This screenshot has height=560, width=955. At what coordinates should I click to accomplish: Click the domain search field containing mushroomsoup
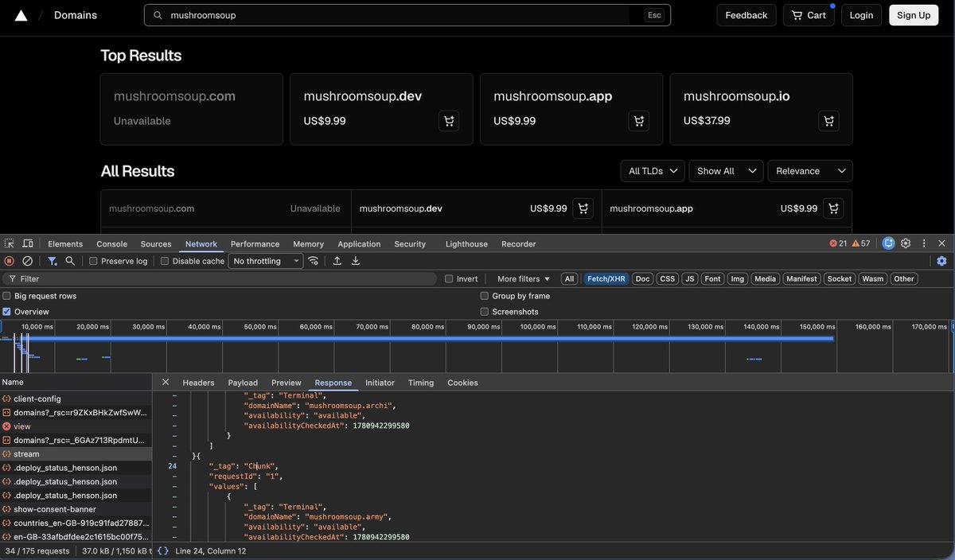click(407, 15)
